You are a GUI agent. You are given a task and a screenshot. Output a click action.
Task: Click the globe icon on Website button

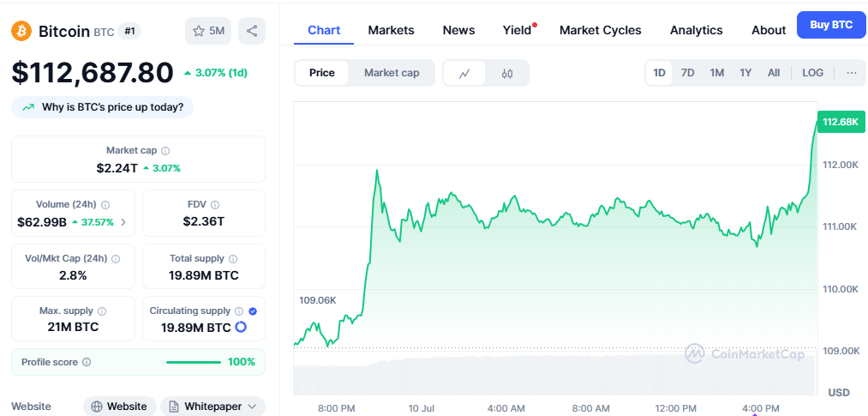click(x=97, y=407)
